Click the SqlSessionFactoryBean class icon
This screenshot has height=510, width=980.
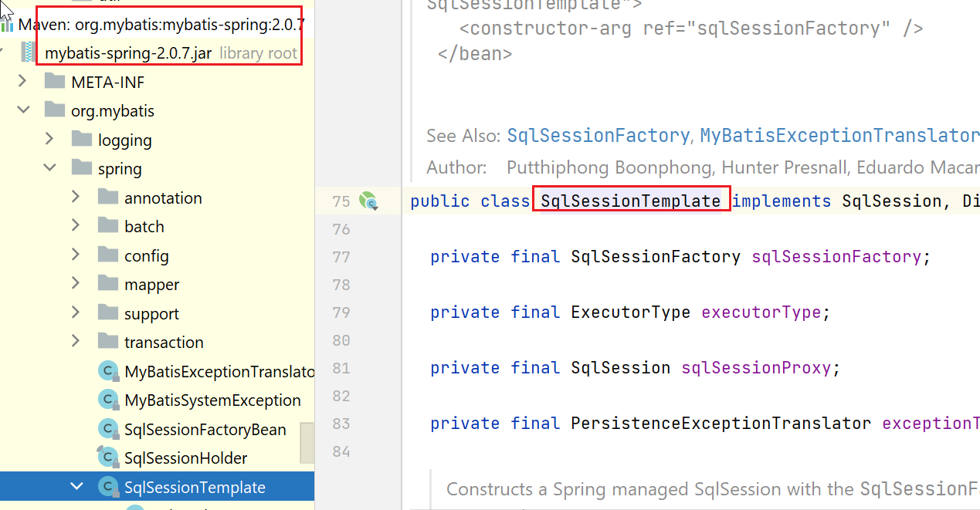(108, 429)
